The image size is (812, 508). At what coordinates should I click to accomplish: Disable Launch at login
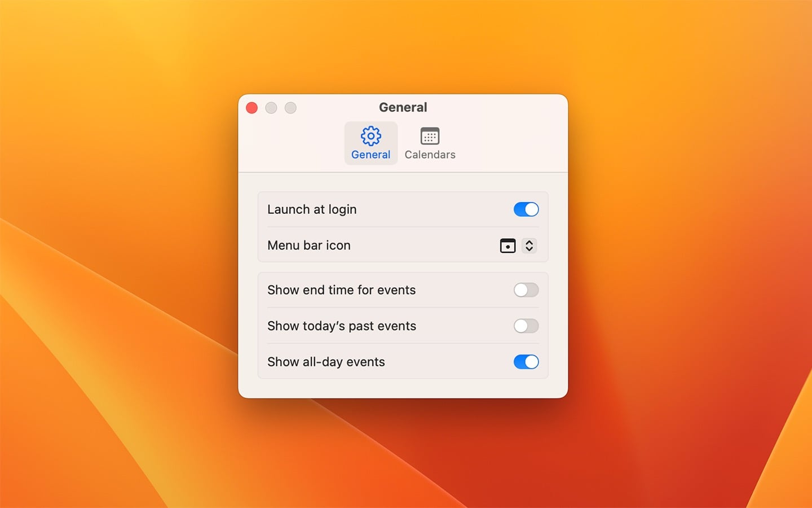(x=526, y=209)
